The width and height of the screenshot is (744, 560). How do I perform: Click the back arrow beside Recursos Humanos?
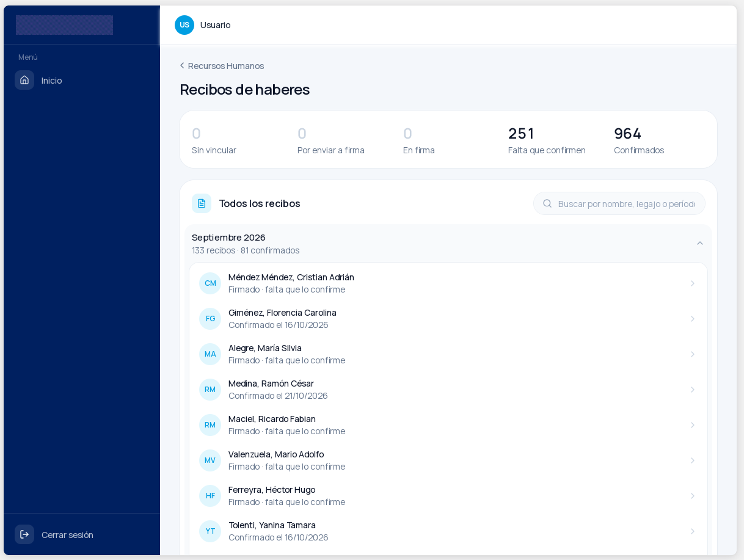click(x=182, y=65)
